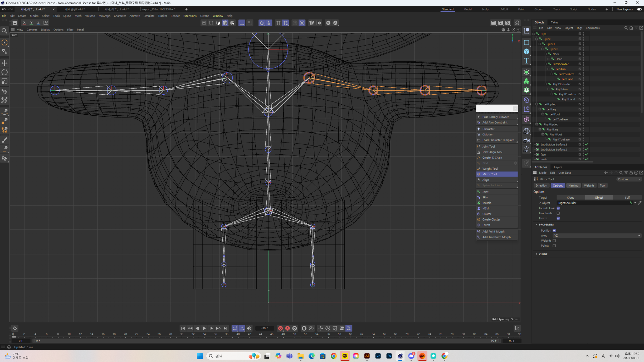644x362 pixels.
Task: Click the Text spline tool icon
Action: [x=526, y=61]
